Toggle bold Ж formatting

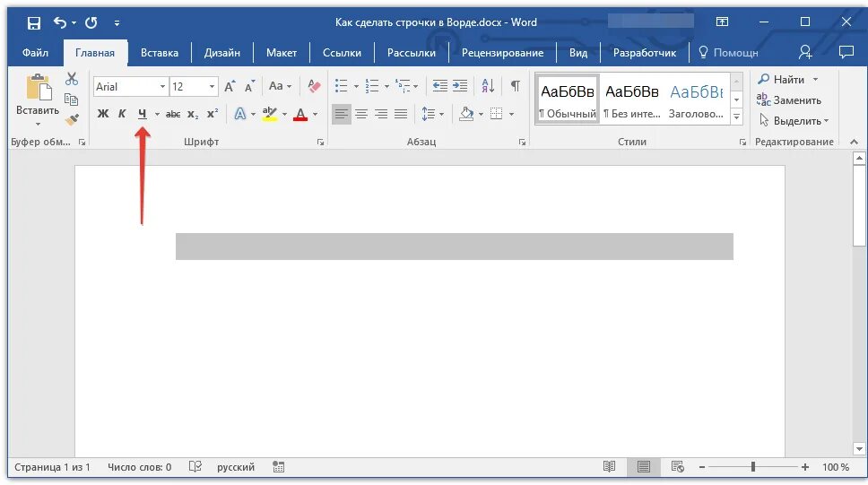[x=103, y=114]
